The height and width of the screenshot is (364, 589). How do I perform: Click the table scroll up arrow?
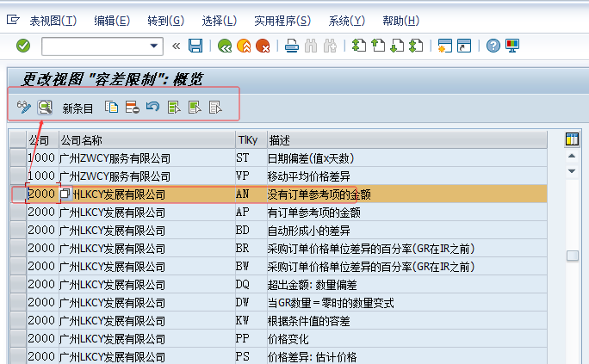point(572,156)
